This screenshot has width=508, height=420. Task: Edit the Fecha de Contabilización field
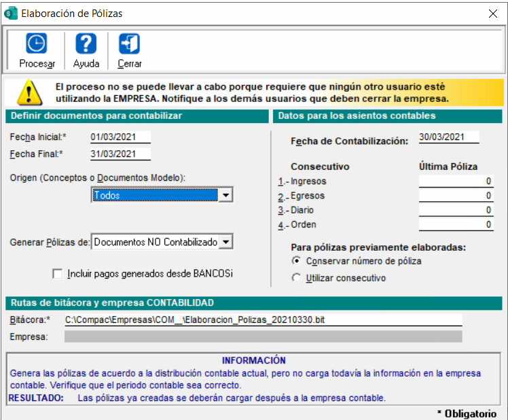tap(449, 137)
